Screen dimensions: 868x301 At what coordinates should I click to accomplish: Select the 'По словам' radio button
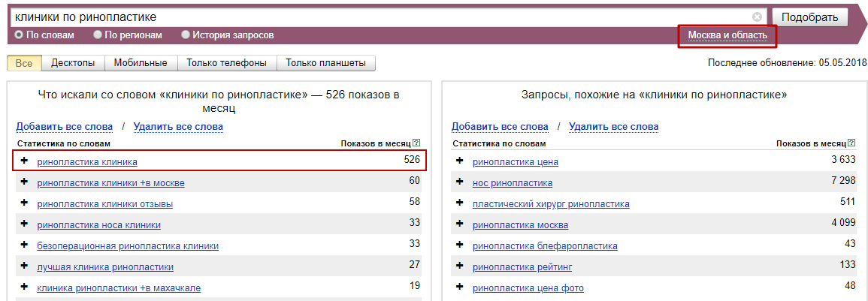[20, 35]
